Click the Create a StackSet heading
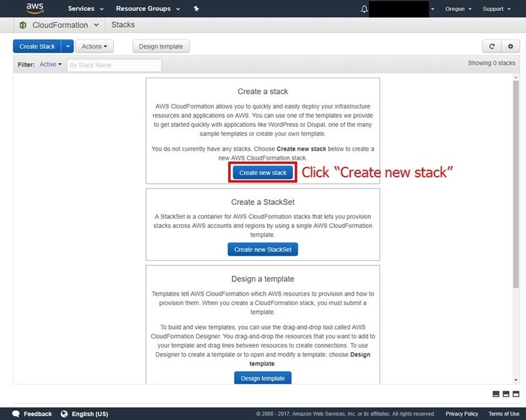The image size is (526, 420). [262, 202]
